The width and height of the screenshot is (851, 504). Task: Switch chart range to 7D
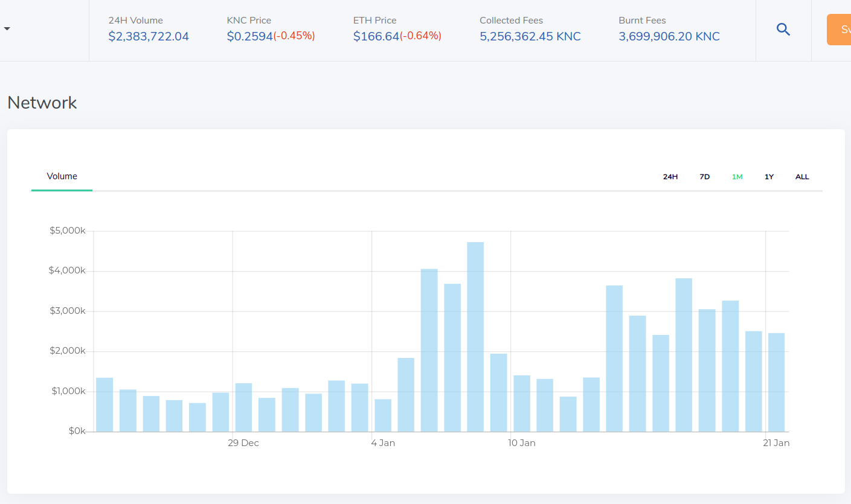pos(705,177)
